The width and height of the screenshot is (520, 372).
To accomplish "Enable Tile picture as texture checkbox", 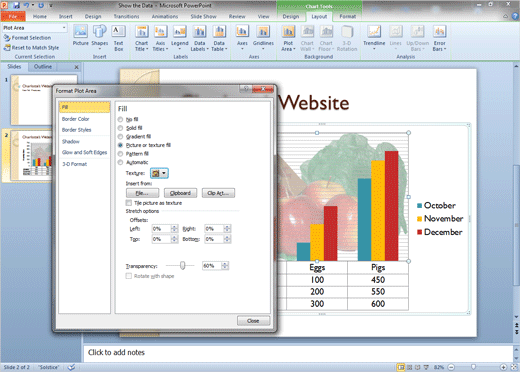I will click(129, 203).
